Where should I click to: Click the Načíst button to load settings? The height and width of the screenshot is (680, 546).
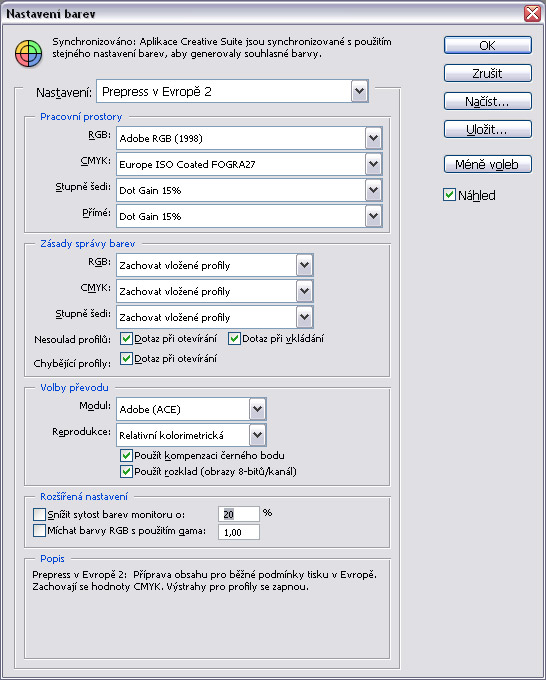click(x=487, y=101)
